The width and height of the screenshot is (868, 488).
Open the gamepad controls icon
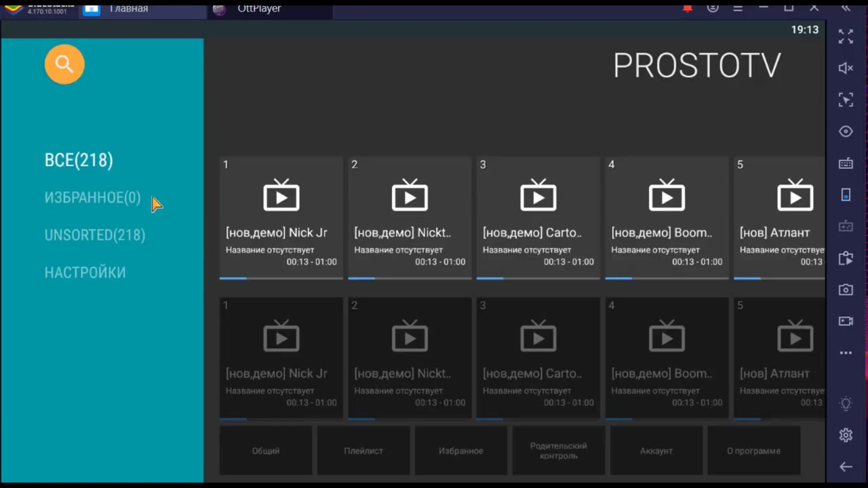tap(846, 226)
